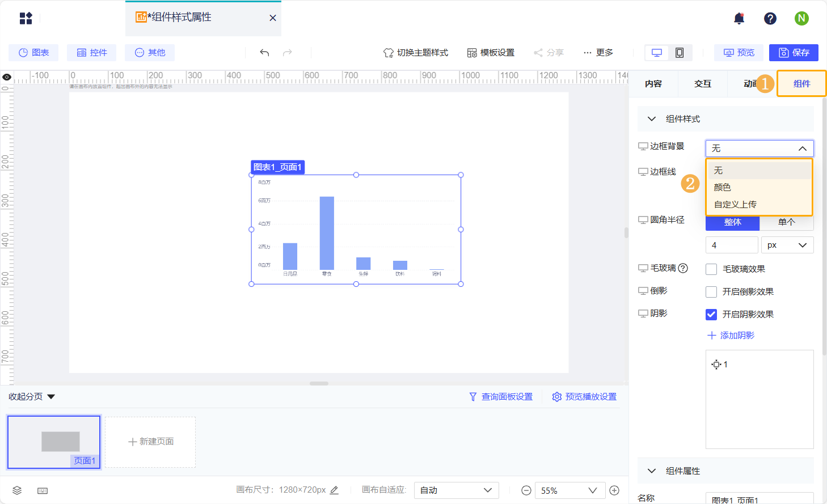Click the 图表1_页面1 chart label

tap(278, 167)
